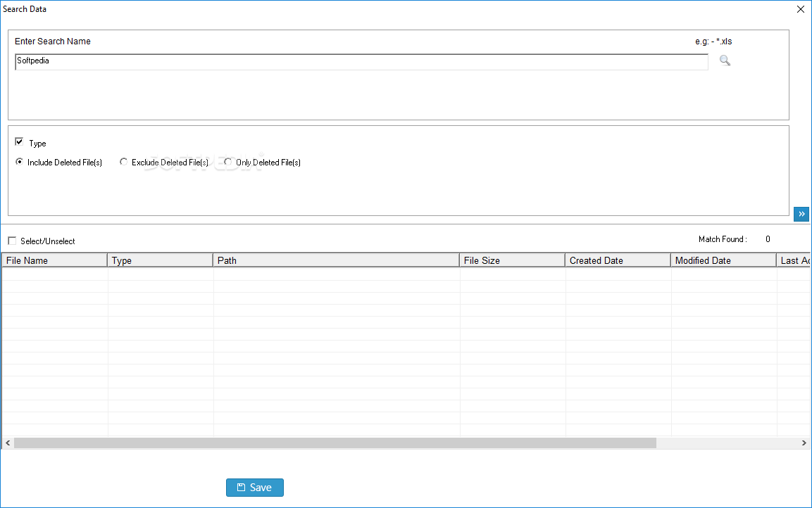Click the blue double-arrow expand button

[x=801, y=214]
